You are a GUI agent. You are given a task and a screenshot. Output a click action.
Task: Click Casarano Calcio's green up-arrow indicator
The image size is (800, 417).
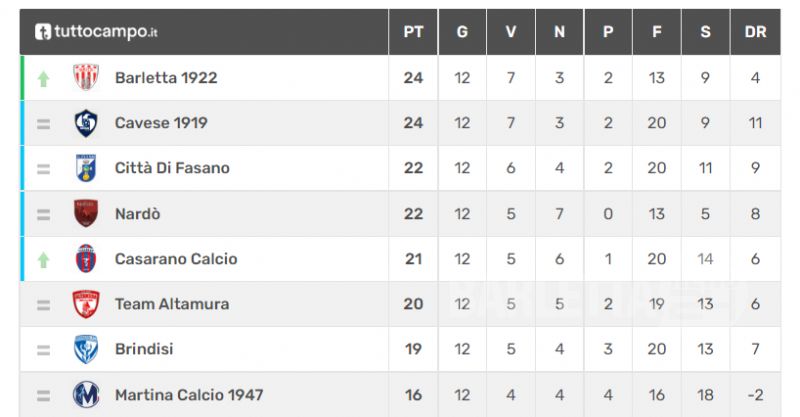tap(43, 260)
